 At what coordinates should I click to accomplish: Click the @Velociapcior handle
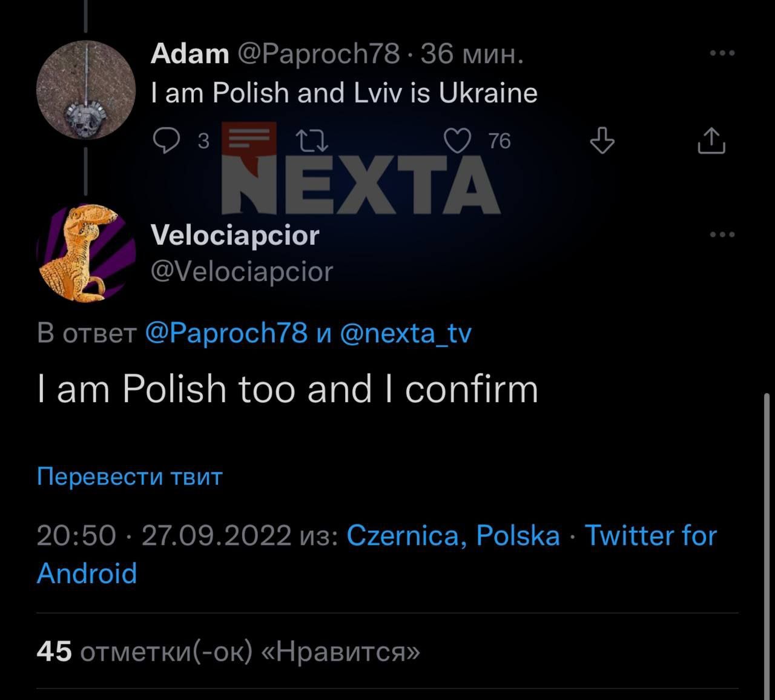coord(242,272)
